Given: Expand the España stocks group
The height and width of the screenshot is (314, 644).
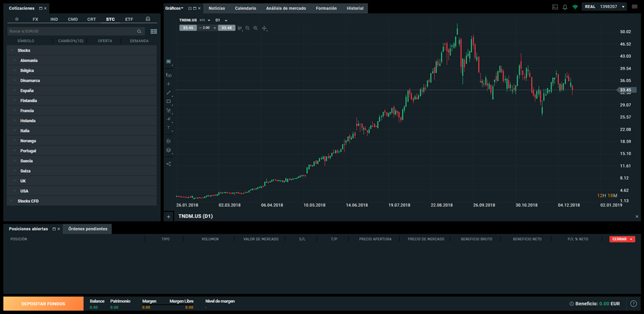Looking at the screenshot, I should coord(15,90).
